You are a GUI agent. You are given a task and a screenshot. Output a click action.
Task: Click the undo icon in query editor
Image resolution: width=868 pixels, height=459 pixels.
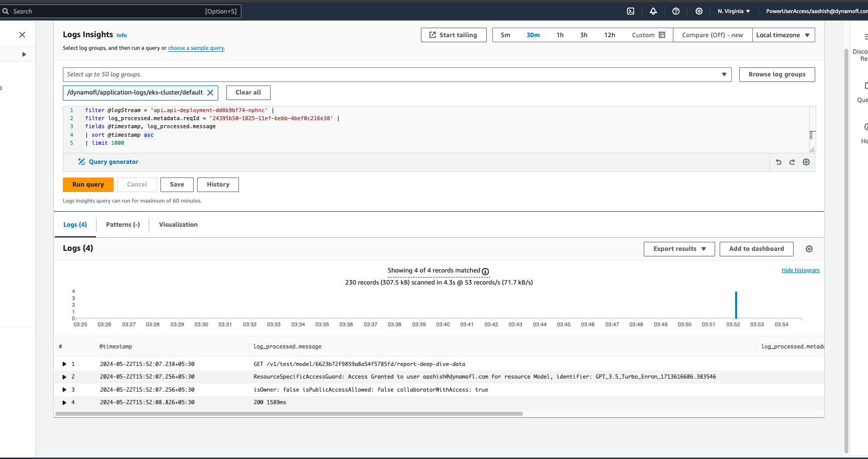coord(778,162)
